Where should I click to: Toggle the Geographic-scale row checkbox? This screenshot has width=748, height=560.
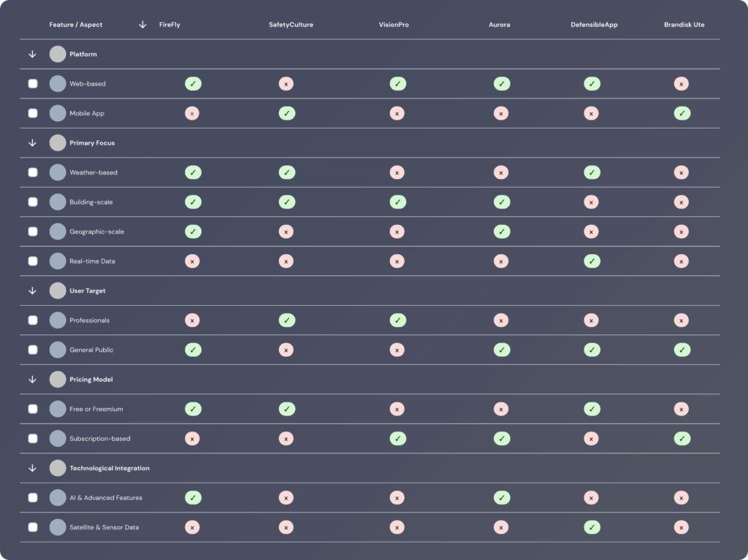[x=33, y=232]
